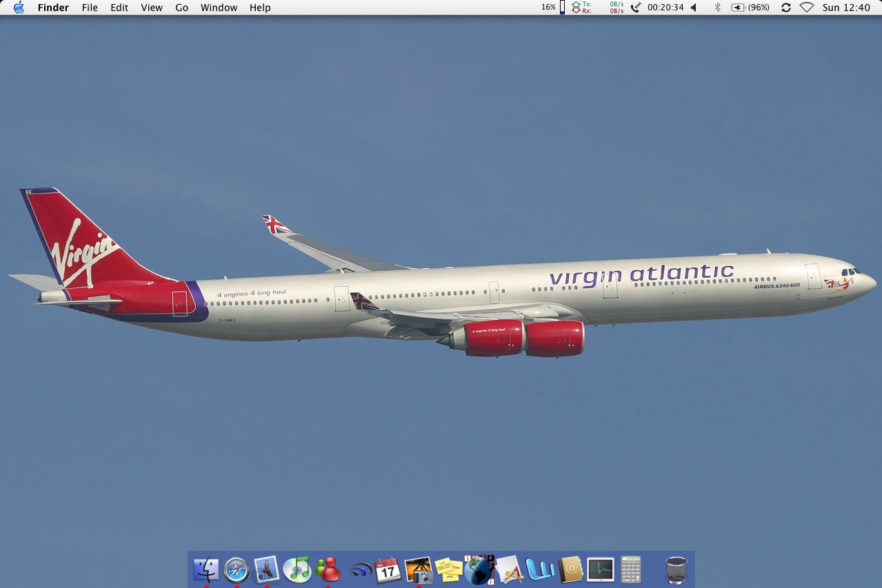
Task: Open Finder from the Dock
Action: pyautogui.click(x=206, y=569)
